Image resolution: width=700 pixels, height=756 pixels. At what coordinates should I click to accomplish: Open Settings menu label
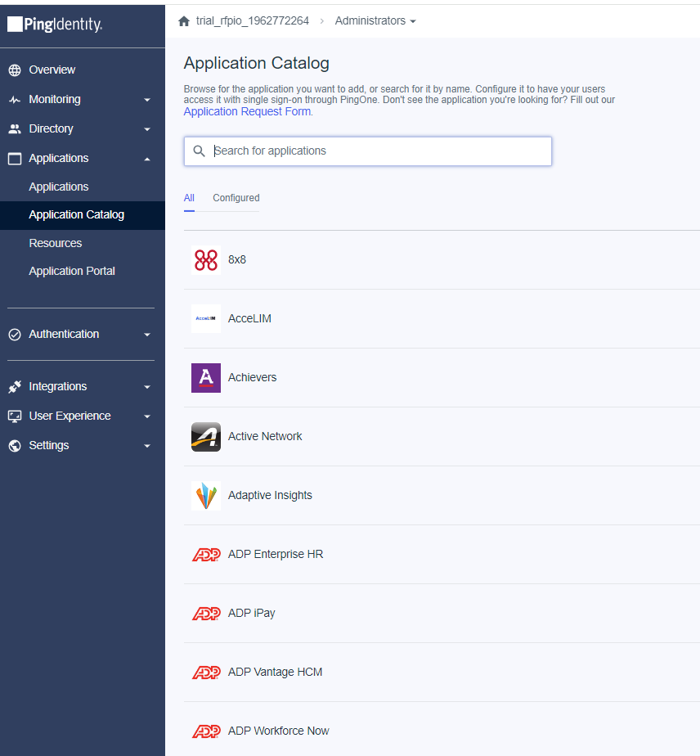[x=49, y=445]
